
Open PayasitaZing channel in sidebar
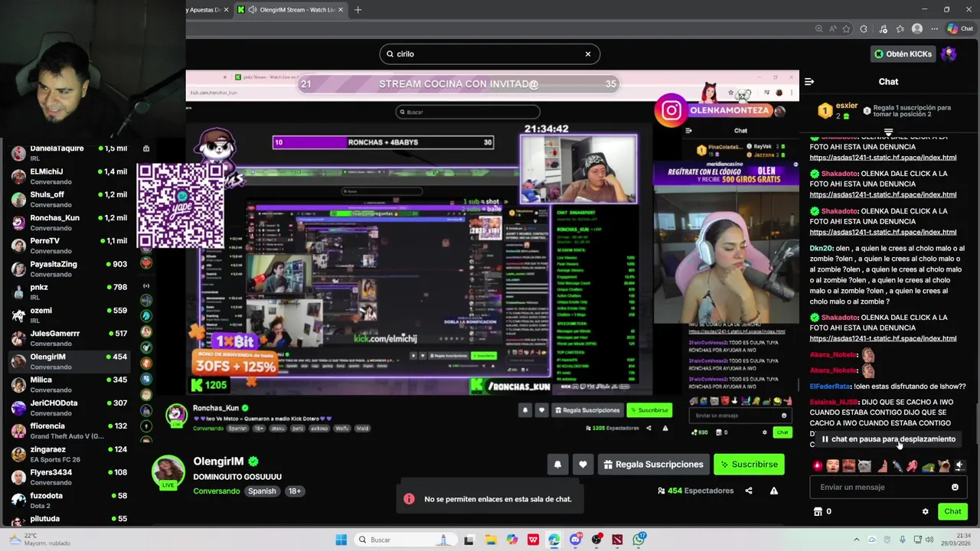pos(69,269)
